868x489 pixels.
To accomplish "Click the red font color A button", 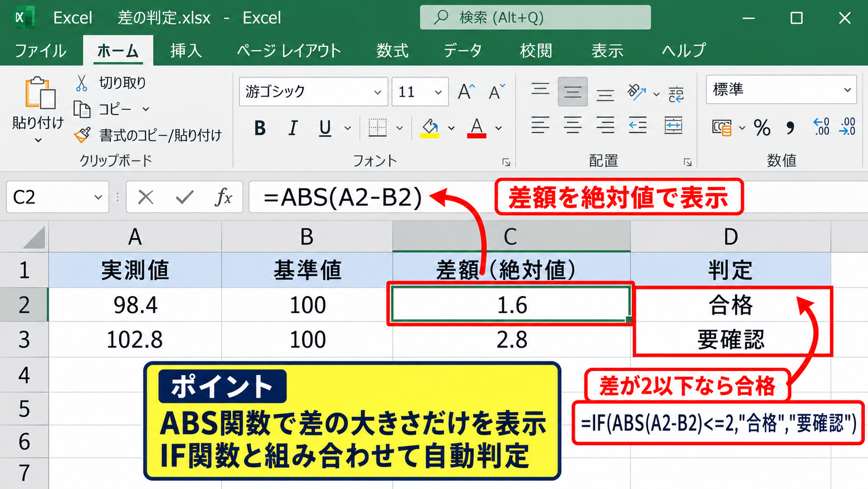I will tap(477, 128).
